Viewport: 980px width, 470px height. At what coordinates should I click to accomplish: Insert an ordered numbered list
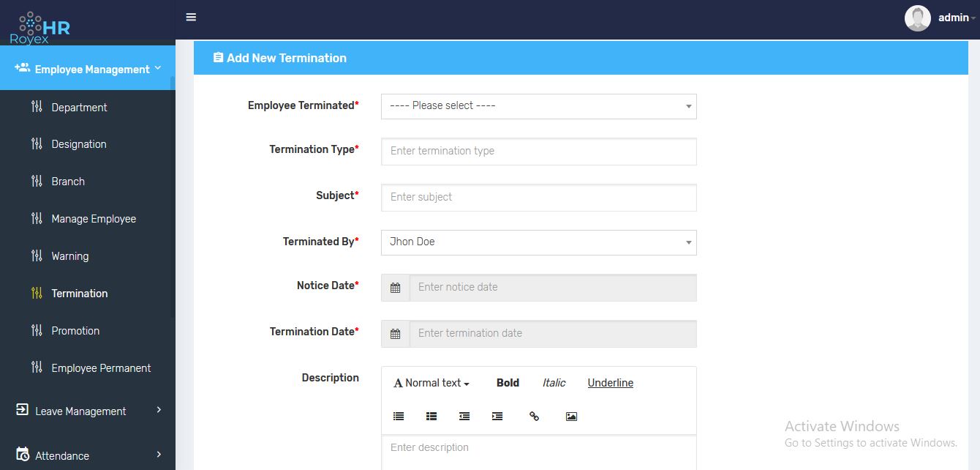pos(431,416)
